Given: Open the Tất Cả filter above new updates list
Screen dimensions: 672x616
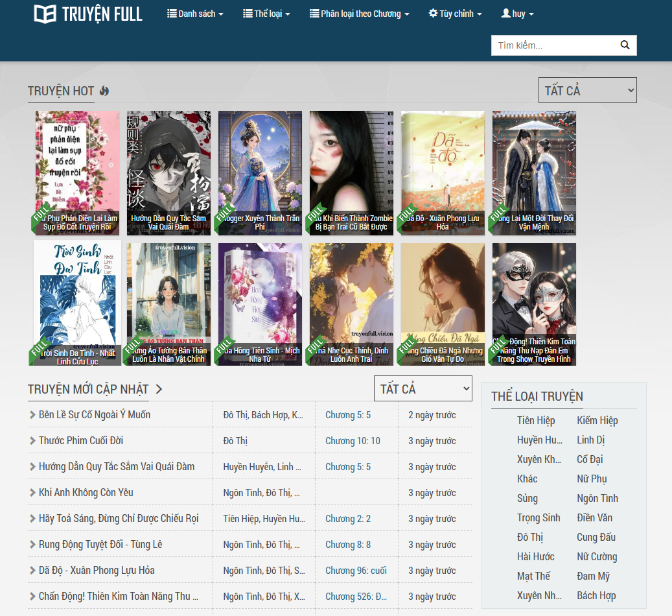Looking at the screenshot, I should coord(423,388).
